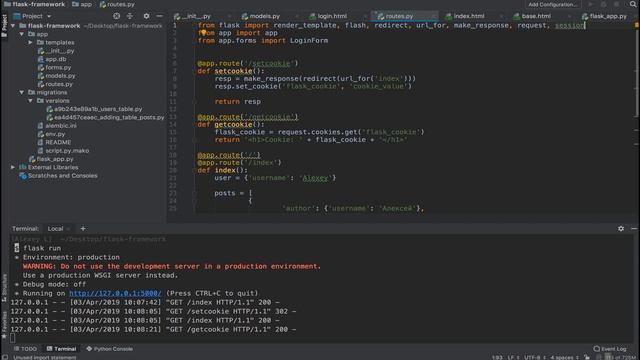Click the Add Configuration button
Screen dimensions: 640x360
coord(553,4)
